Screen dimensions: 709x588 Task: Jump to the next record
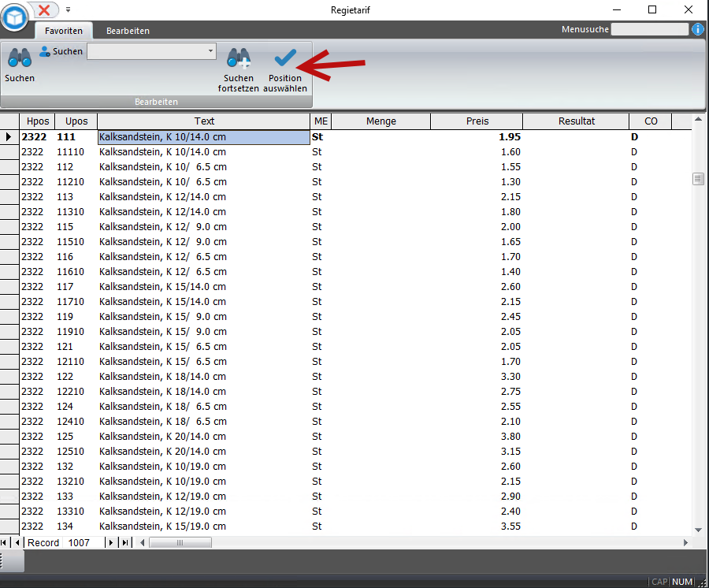(x=110, y=542)
